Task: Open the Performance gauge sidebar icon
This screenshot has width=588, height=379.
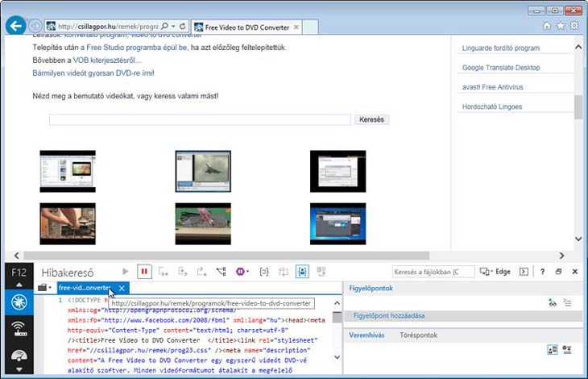Action: pos(19,355)
